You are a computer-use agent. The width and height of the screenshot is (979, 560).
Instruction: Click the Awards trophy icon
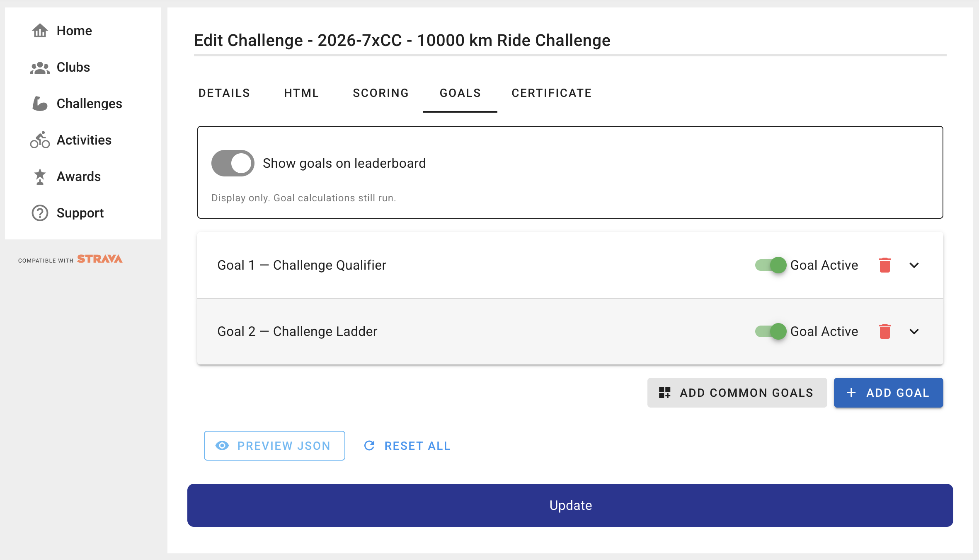coord(40,176)
